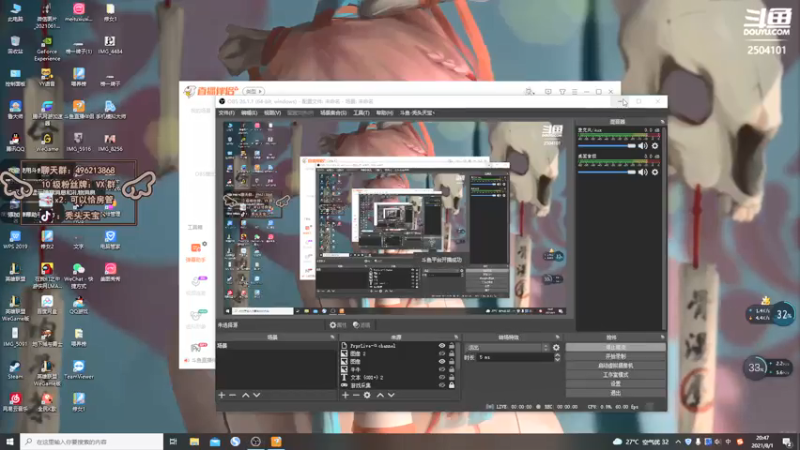Move the scene down in the scenes list
The image size is (800, 450).
point(257,395)
